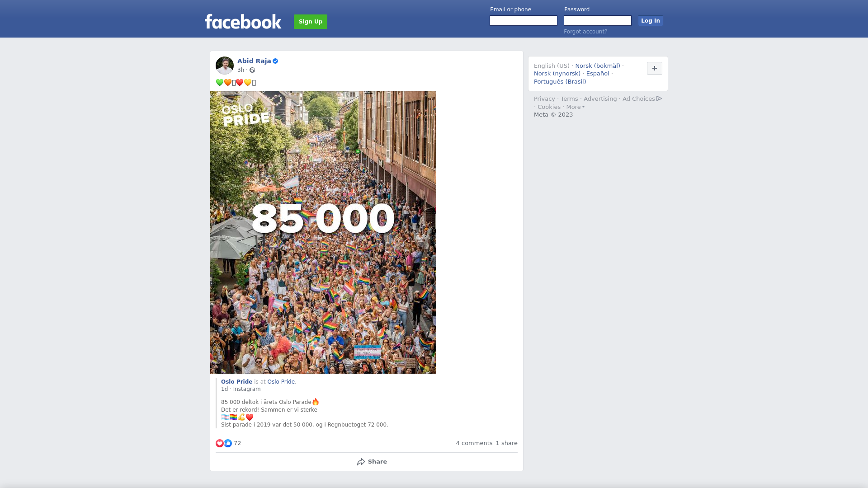Click the thumbs-up like reaction icon

tap(228, 443)
